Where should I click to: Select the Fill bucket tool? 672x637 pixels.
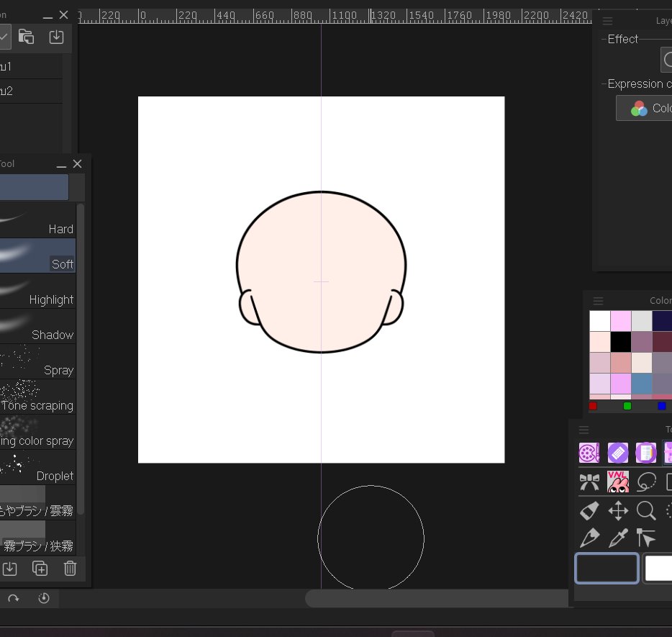click(x=589, y=511)
